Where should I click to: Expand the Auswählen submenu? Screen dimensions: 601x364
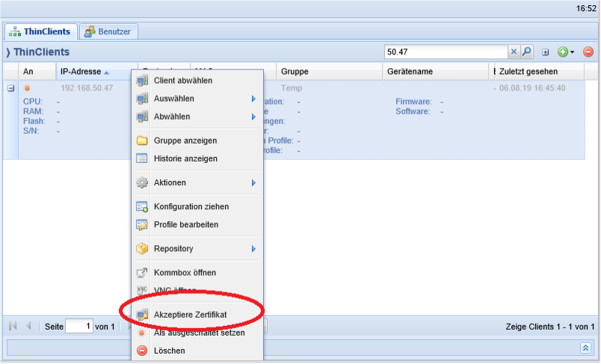(253, 99)
